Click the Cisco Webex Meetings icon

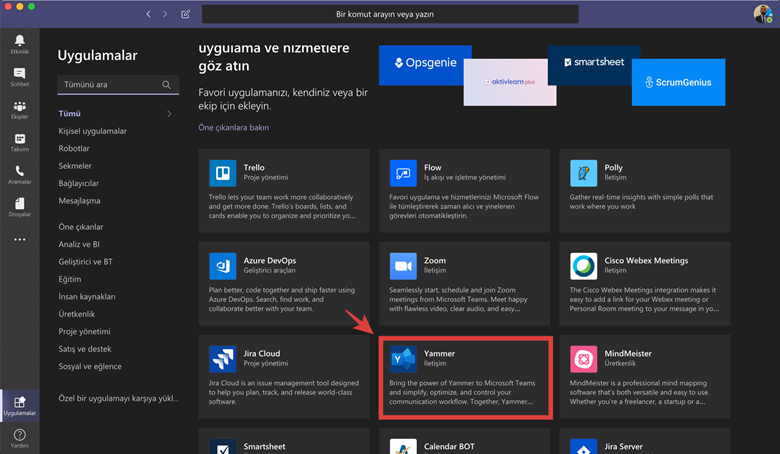(x=584, y=266)
